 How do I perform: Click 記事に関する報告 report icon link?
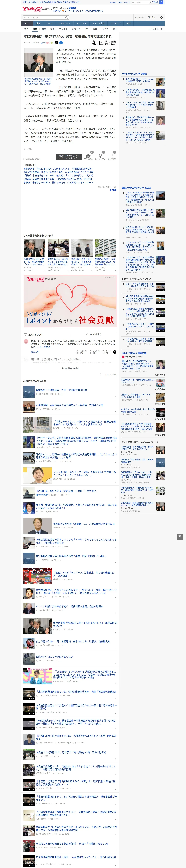click(31, 159)
